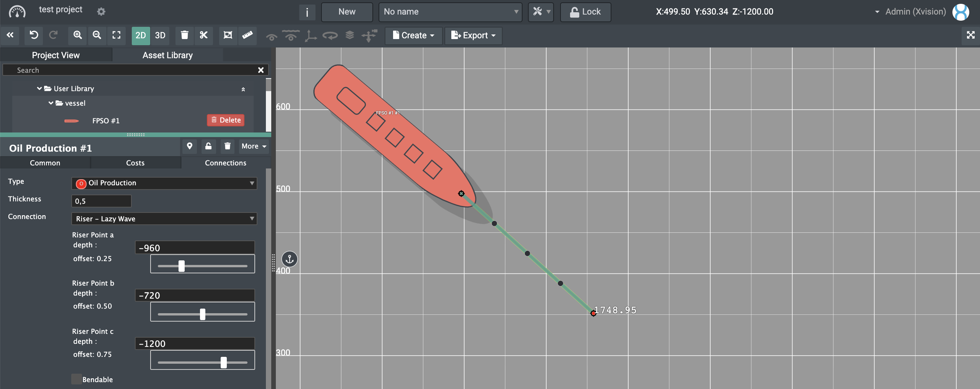Open the layers stack icon in the toolbar
This screenshot has width=980, height=389.
349,36
